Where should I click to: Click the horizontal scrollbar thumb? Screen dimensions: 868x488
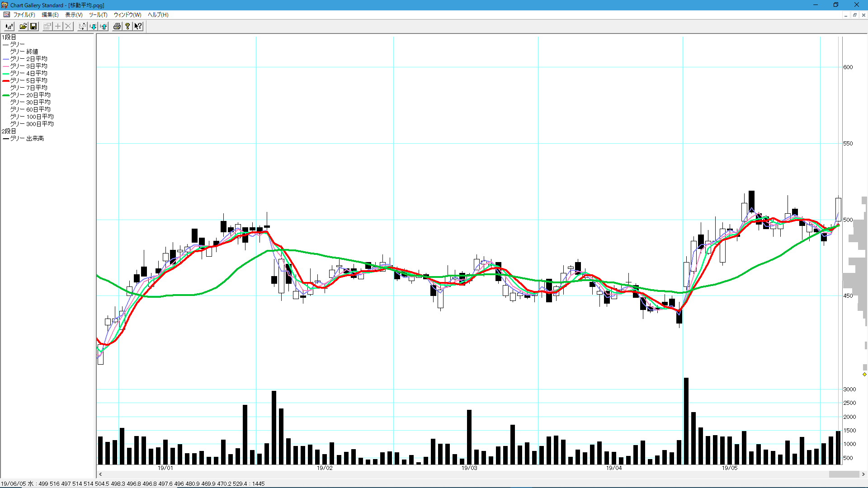coord(844,474)
